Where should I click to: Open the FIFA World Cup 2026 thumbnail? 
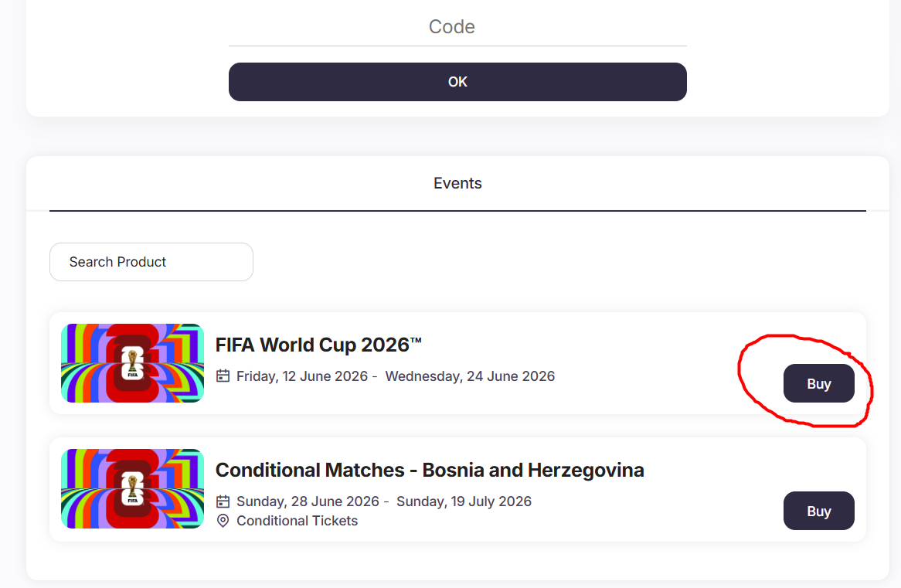132,363
